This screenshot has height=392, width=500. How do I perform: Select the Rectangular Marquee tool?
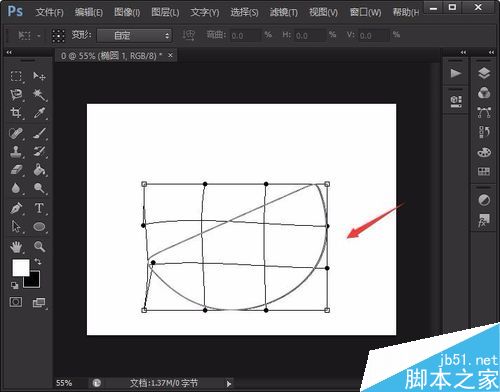click(x=16, y=76)
